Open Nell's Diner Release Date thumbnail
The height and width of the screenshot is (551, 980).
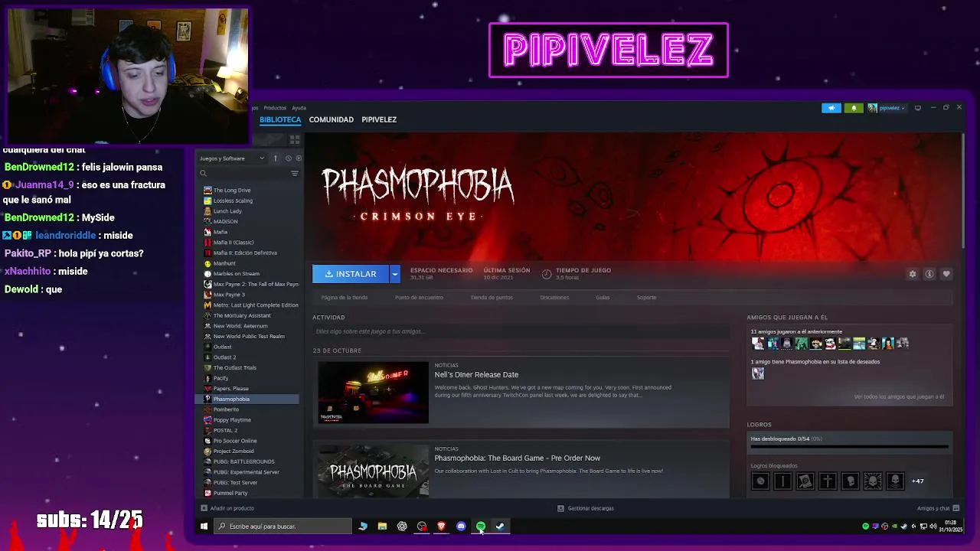pyautogui.click(x=374, y=393)
